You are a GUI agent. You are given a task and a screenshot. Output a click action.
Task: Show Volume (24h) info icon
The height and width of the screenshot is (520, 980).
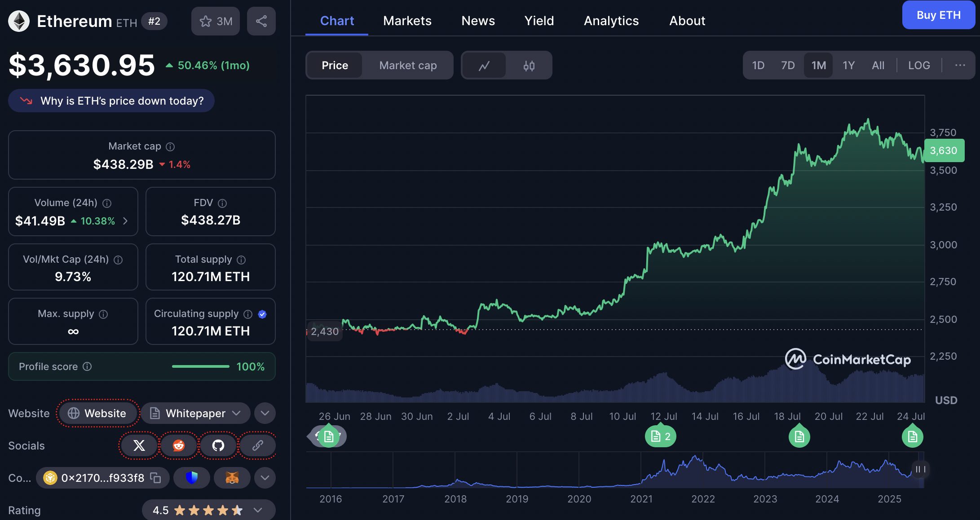[107, 203]
